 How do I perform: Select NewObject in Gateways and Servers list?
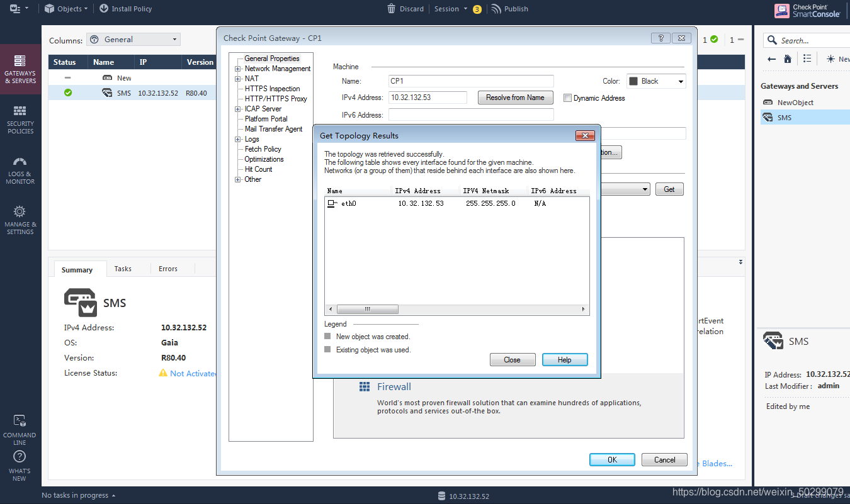point(805,103)
